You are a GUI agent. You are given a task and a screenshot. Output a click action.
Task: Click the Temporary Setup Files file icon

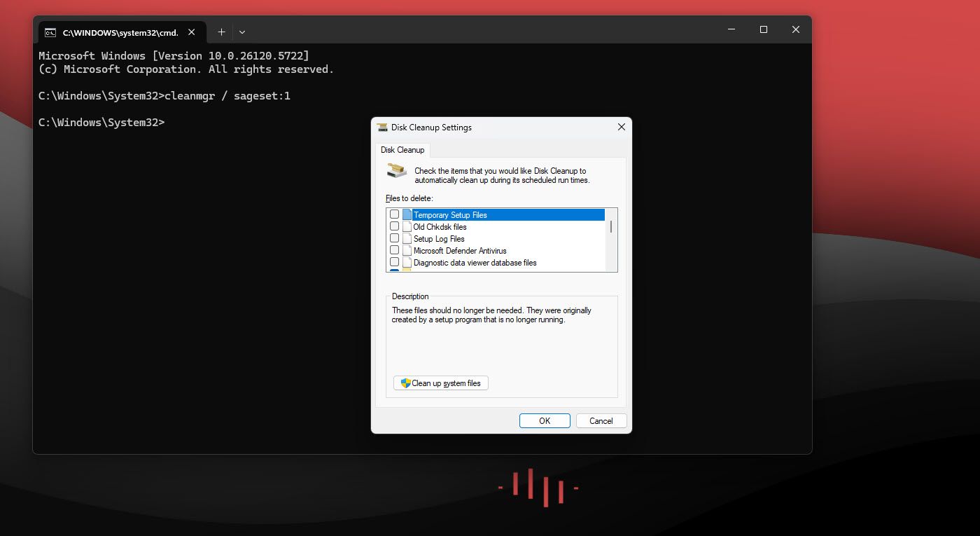(x=407, y=214)
